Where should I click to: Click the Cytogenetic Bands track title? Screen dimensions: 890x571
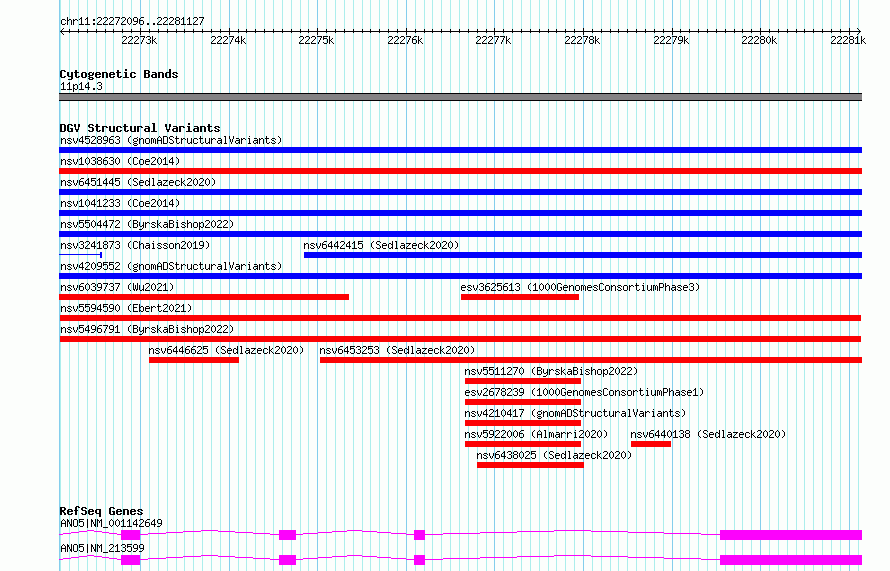click(119, 74)
